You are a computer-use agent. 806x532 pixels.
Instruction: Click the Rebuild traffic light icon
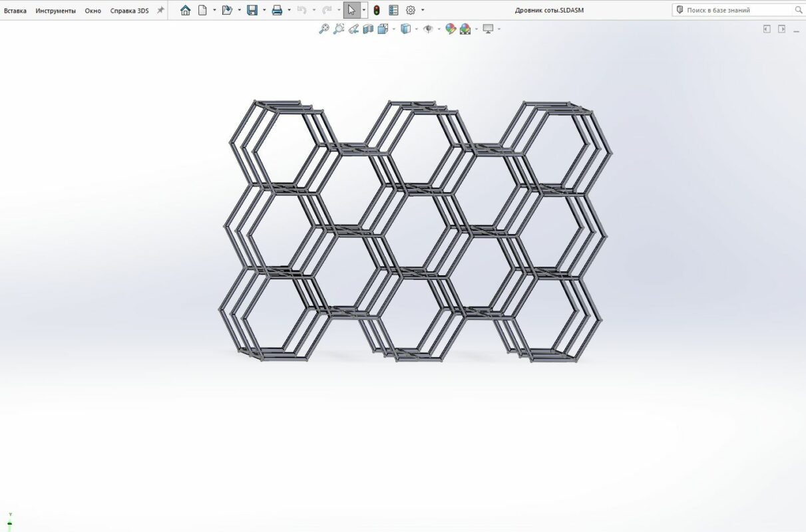(x=376, y=10)
